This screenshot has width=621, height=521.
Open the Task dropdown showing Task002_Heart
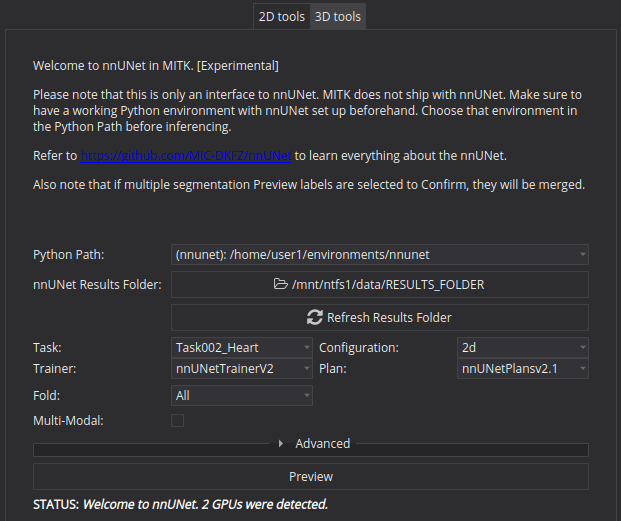click(x=242, y=348)
